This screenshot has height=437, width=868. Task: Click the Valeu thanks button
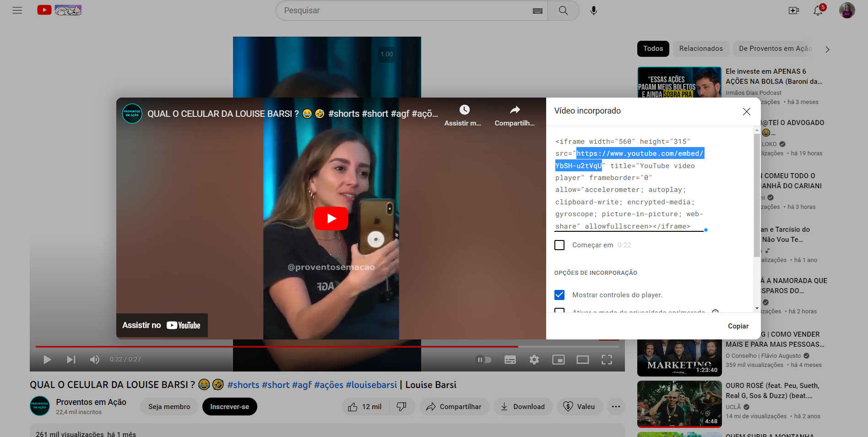point(580,407)
